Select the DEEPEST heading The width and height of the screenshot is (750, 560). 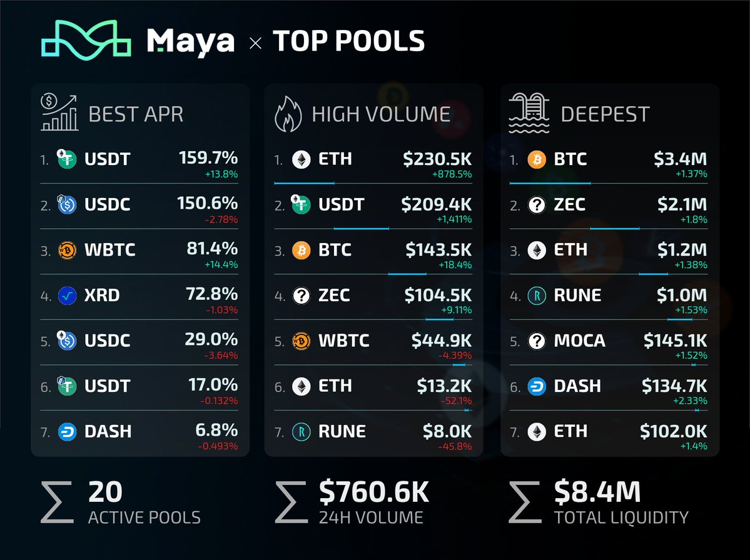605,114
